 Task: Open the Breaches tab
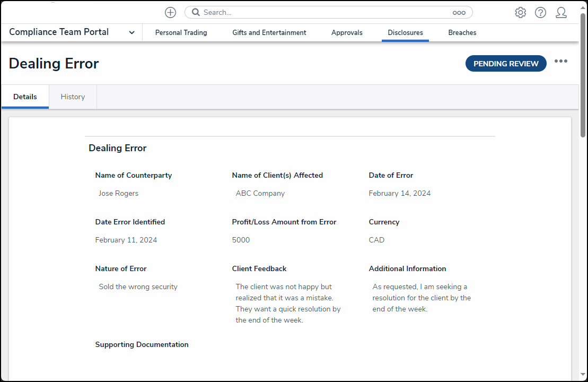click(x=462, y=32)
